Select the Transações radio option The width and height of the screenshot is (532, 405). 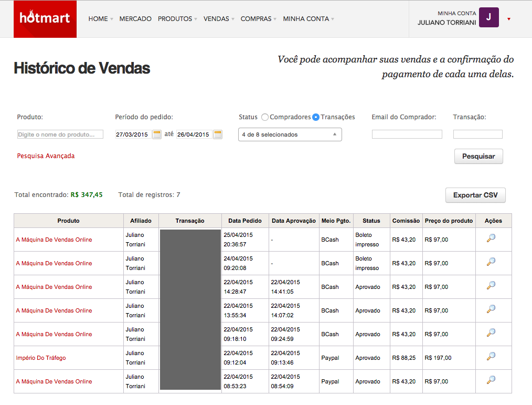coord(316,117)
